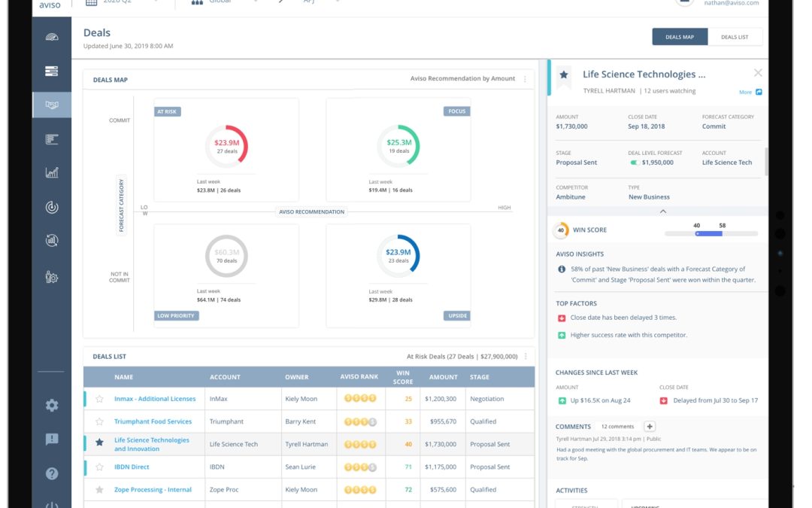
Task: Click the Ambitune competitor value
Action: [x=571, y=197]
